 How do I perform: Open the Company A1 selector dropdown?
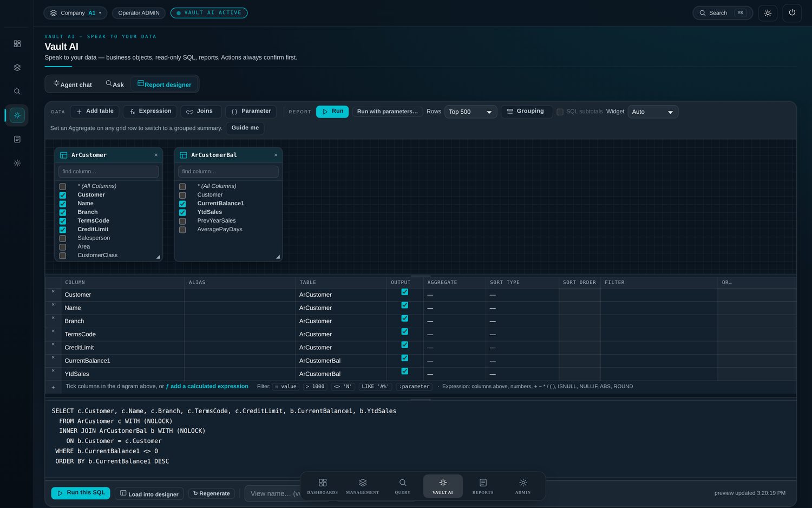tap(75, 13)
